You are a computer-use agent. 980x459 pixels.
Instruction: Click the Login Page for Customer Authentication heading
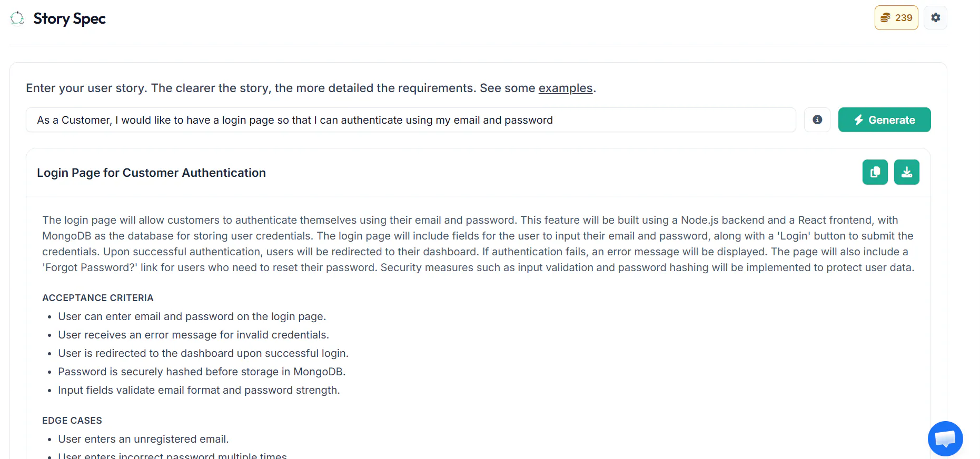(151, 173)
